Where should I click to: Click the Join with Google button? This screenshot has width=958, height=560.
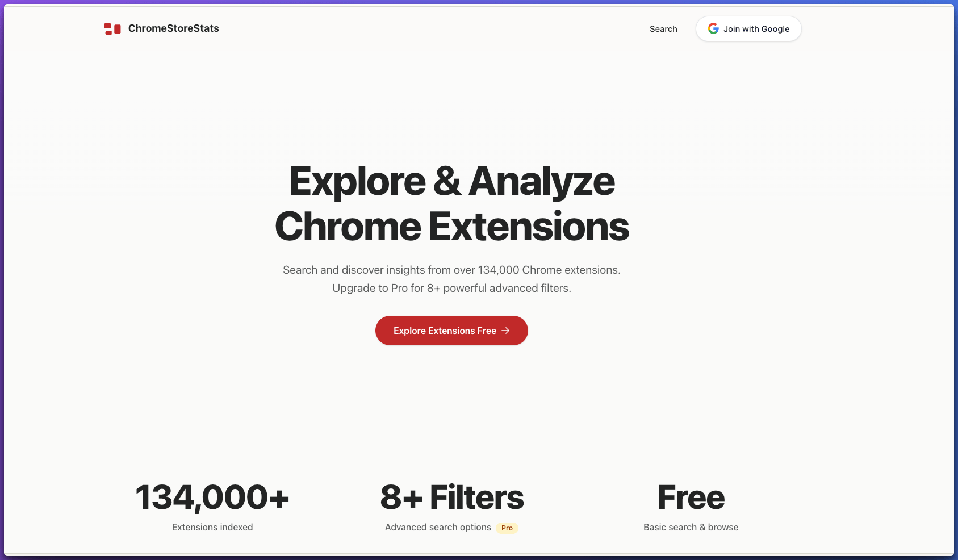(748, 29)
